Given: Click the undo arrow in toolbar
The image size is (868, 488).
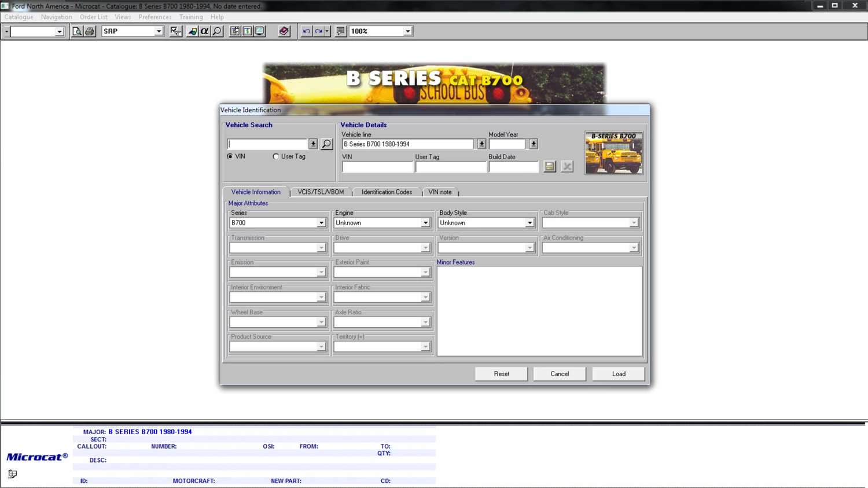Looking at the screenshot, I should [306, 31].
